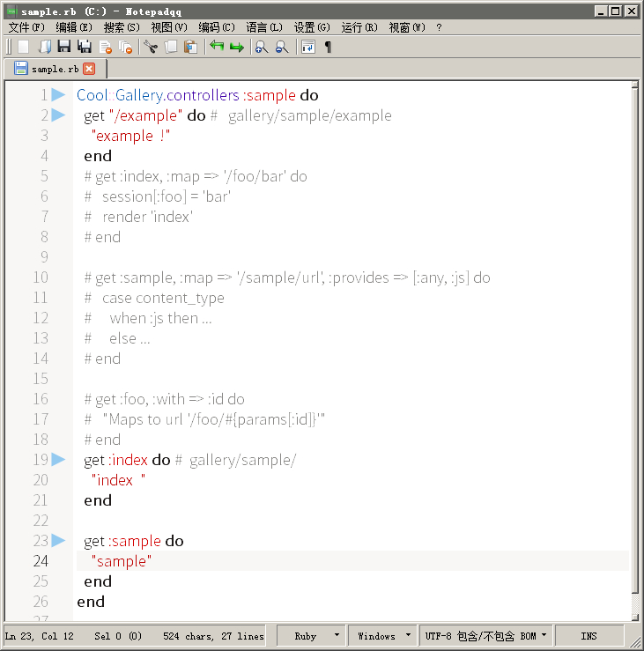
Task: Click the red X on the sample.rb tab
Action: [89, 69]
